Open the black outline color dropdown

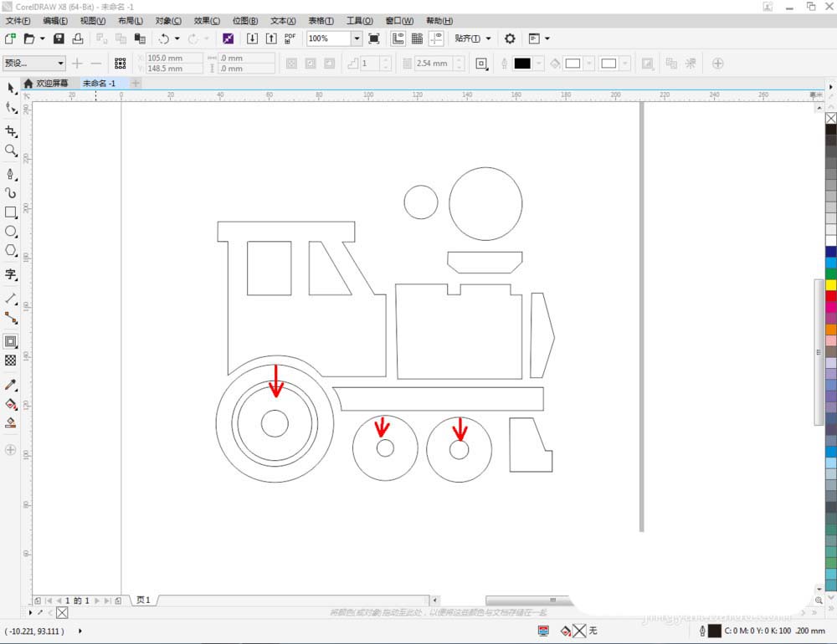538,64
